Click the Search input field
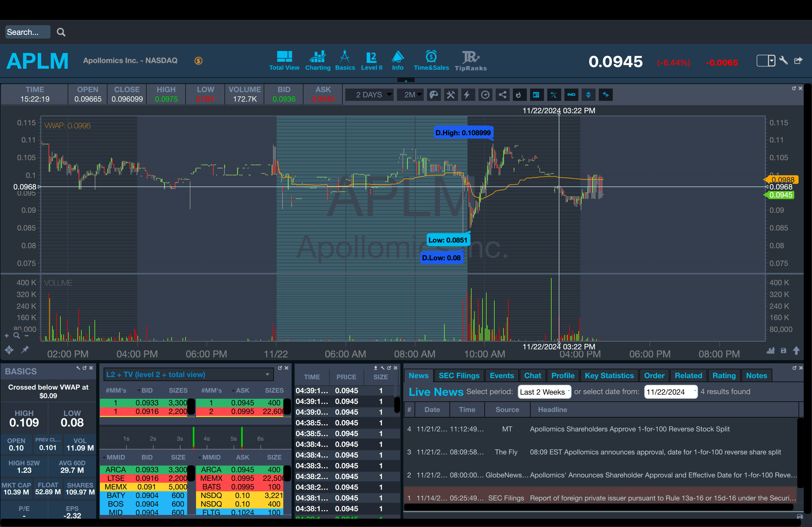Screen dimensions: 812x527 (27, 32)
